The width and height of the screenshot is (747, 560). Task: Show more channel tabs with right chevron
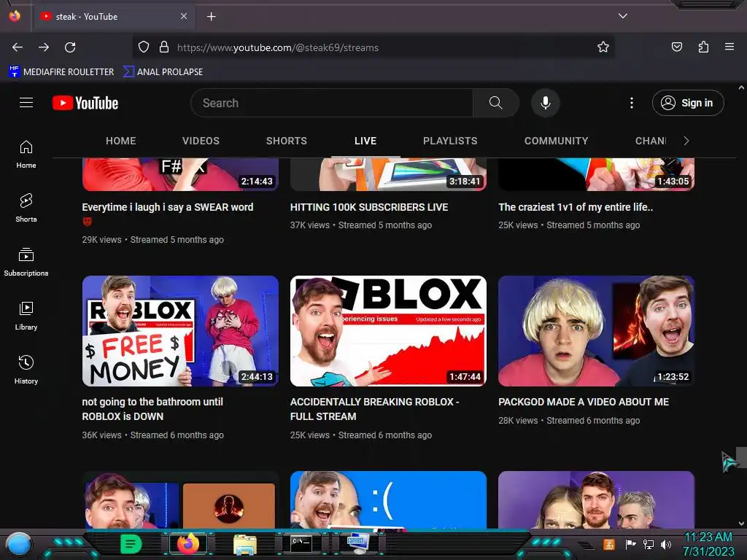(686, 141)
